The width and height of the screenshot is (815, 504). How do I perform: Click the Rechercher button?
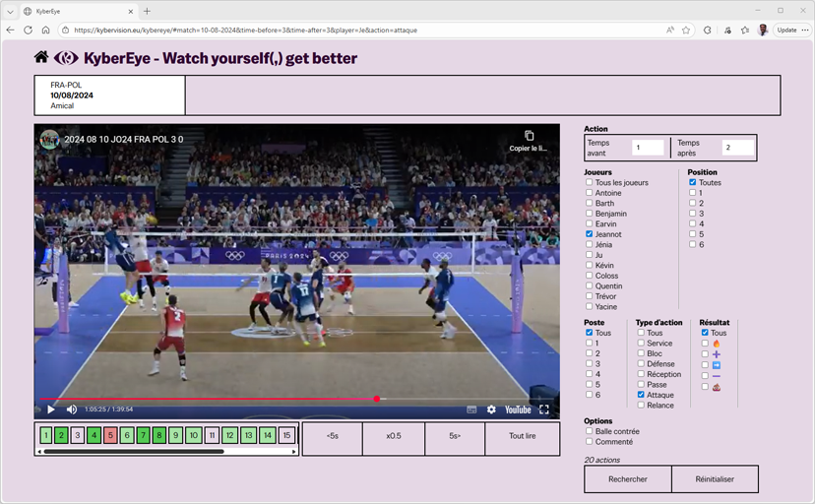pos(627,478)
